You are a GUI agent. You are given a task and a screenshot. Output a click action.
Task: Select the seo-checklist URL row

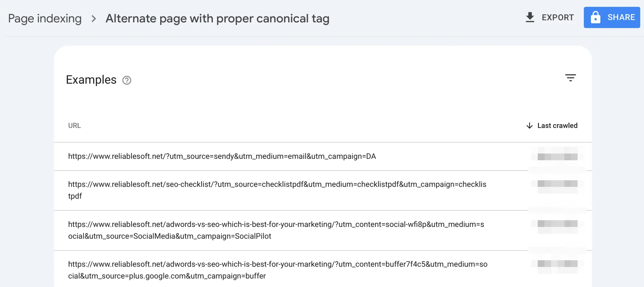pyautogui.click(x=277, y=184)
